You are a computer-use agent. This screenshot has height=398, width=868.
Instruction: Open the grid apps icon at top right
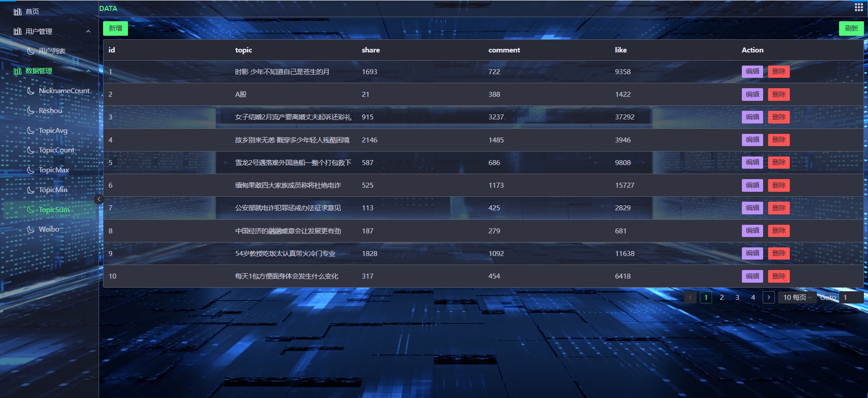859,7
